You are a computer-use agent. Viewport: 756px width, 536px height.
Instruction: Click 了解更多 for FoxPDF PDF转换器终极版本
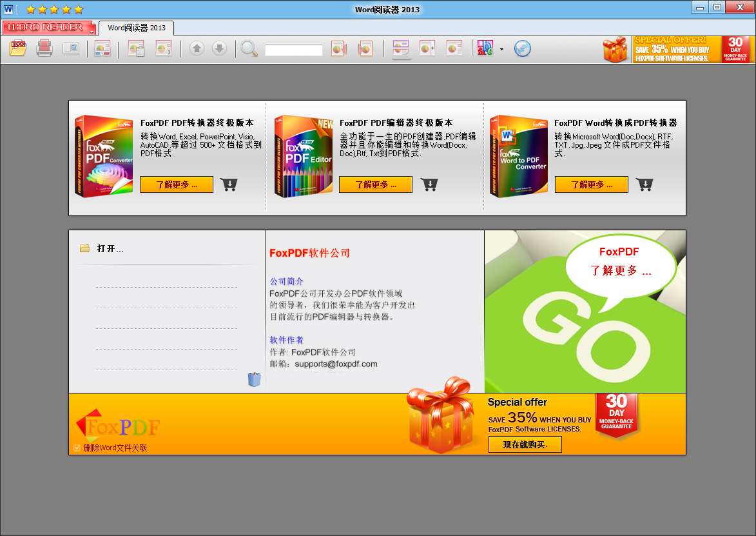point(176,184)
